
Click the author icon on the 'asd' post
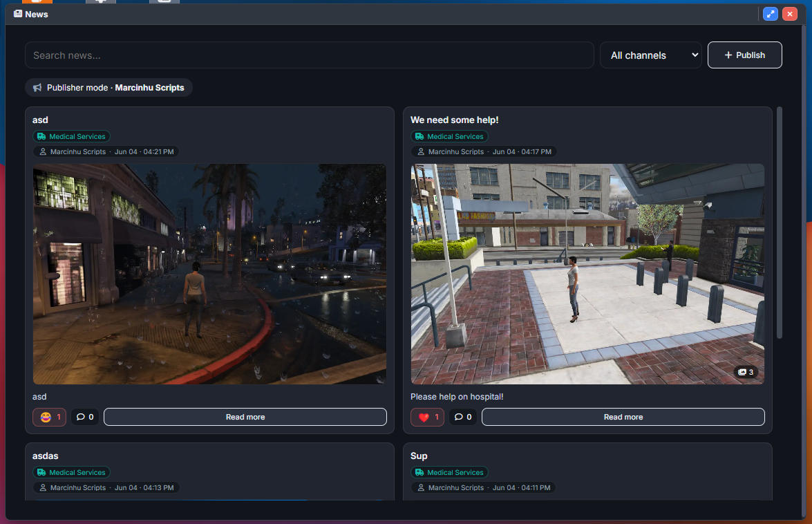point(43,151)
